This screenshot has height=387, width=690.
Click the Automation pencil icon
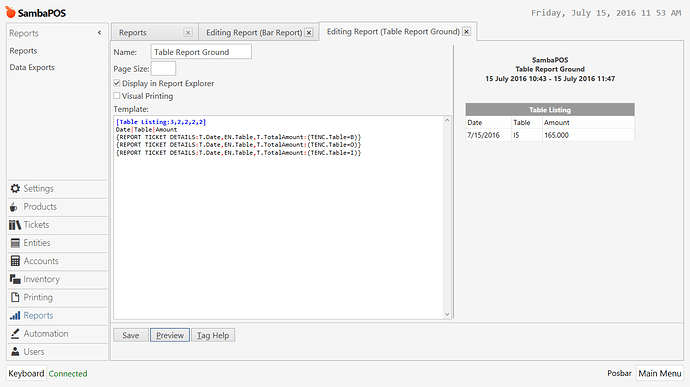pos(15,334)
